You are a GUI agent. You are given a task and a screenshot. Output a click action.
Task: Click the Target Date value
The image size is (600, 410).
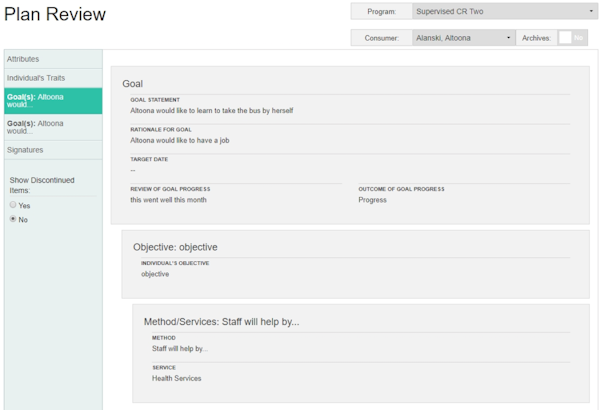tap(133, 170)
